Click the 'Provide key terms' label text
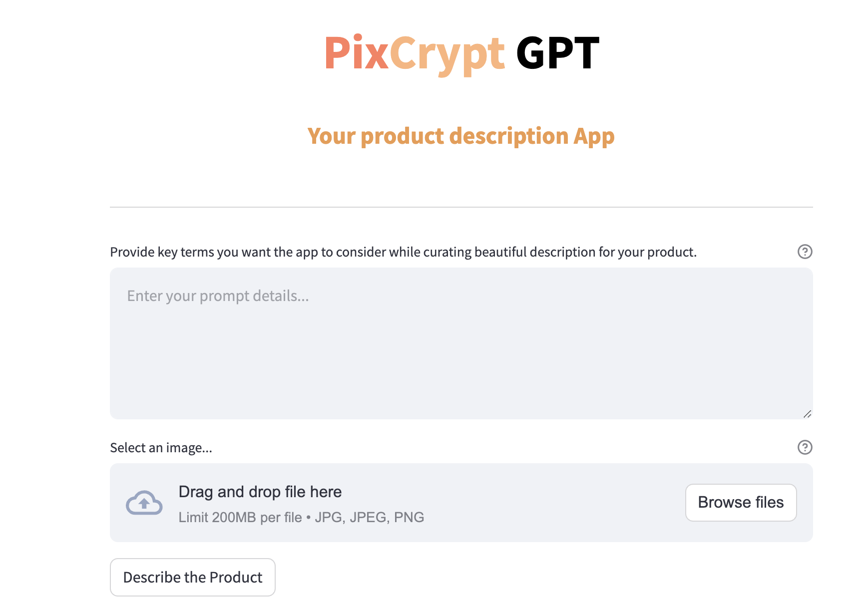This screenshot has height=607, width=868. (x=403, y=252)
